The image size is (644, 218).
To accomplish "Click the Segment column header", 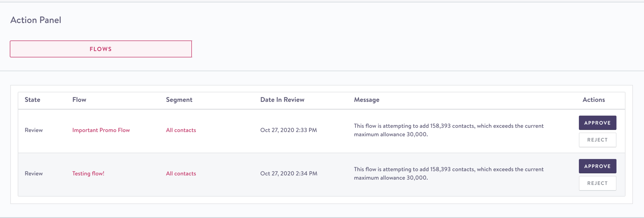I will (x=179, y=100).
